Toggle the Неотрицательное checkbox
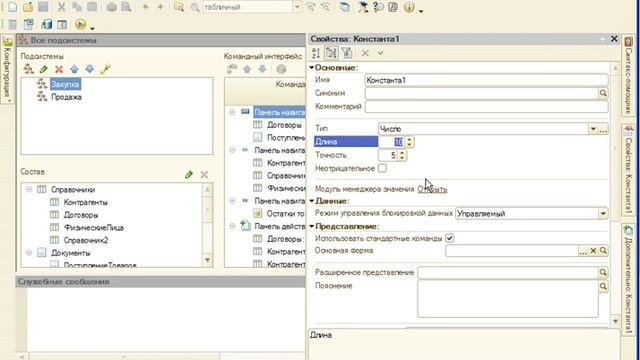Image resolution: width=640 pixels, height=360 pixels. point(382,168)
